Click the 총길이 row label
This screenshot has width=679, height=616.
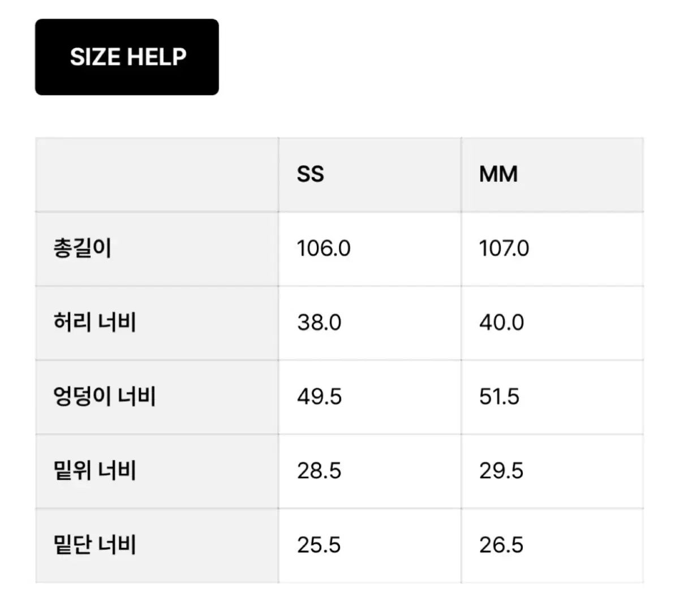83,248
